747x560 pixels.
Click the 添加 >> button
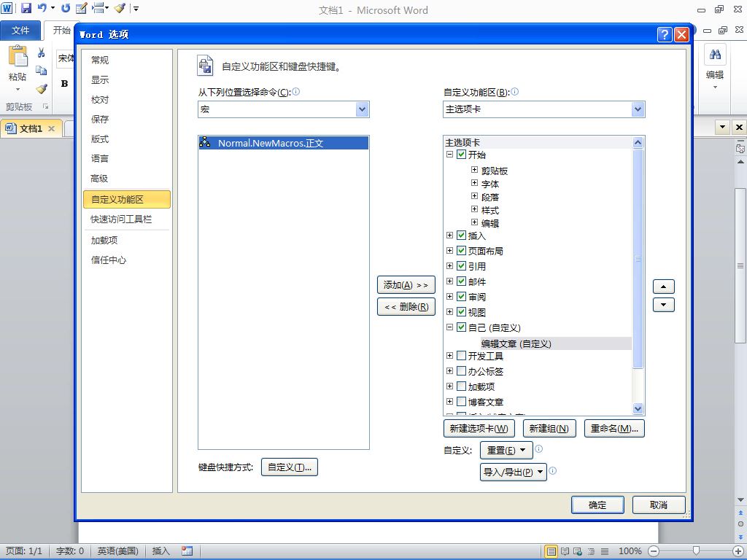[x=406, y=285]
